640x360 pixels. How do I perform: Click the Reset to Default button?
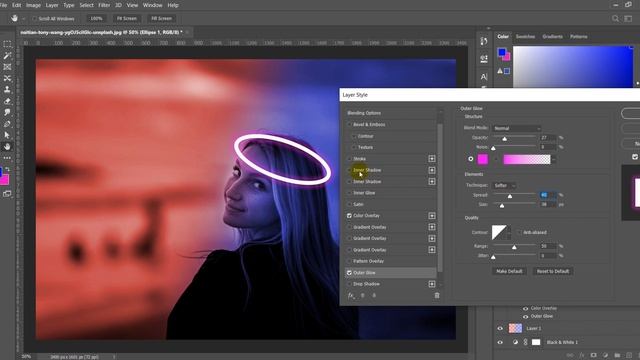pyautogui.click(x=553, y=271)
